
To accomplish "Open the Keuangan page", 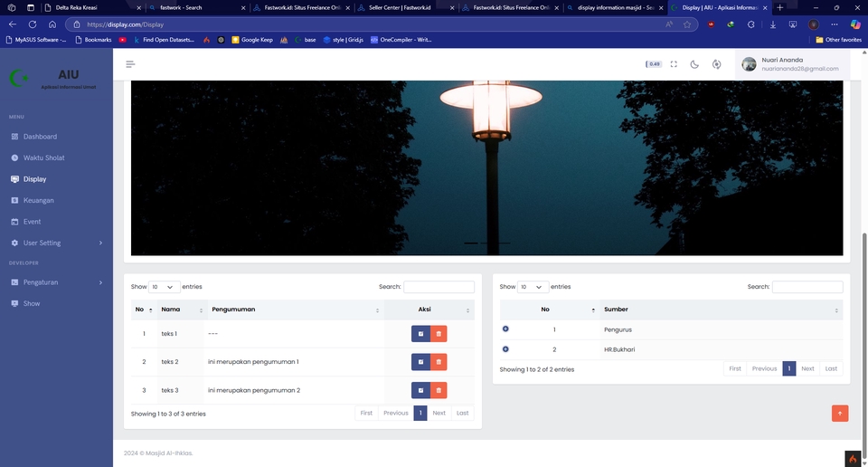I will click(x=38, y=200).
